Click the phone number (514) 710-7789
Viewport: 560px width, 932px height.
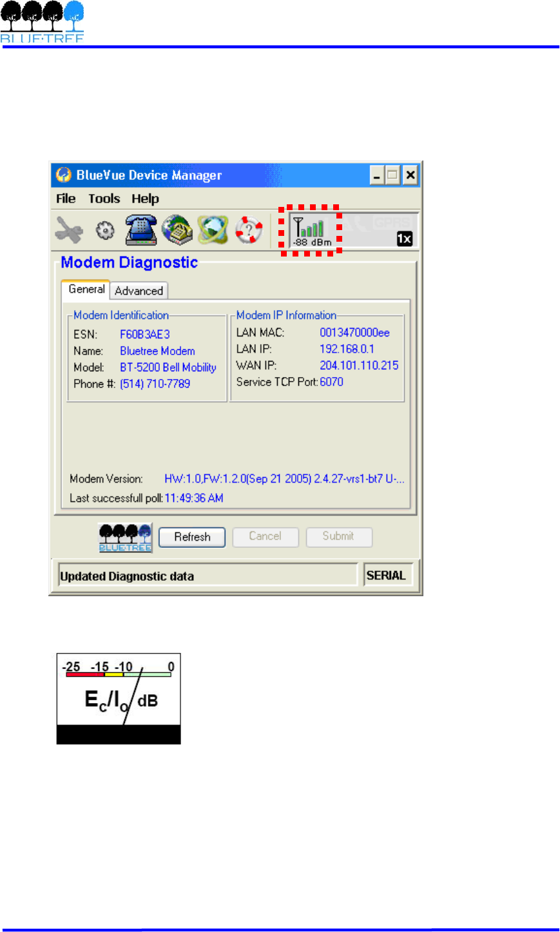point(155,384)
